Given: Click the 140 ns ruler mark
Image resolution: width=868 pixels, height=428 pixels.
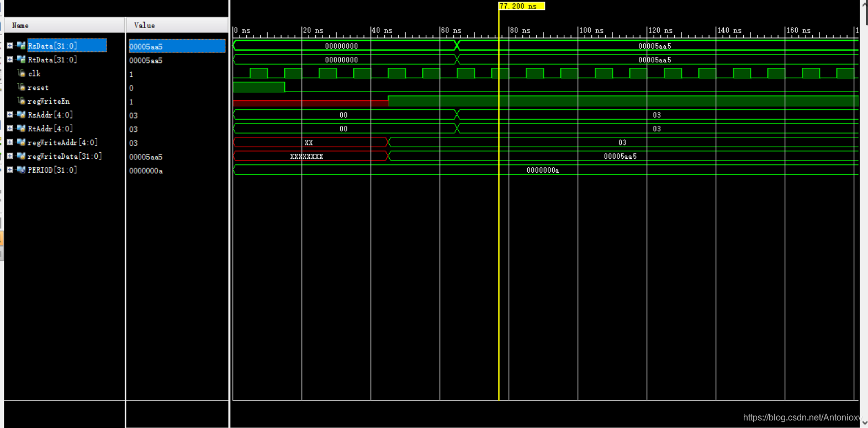Looking at the screenshot, I should pyautogui.click(x=729, y=30).
